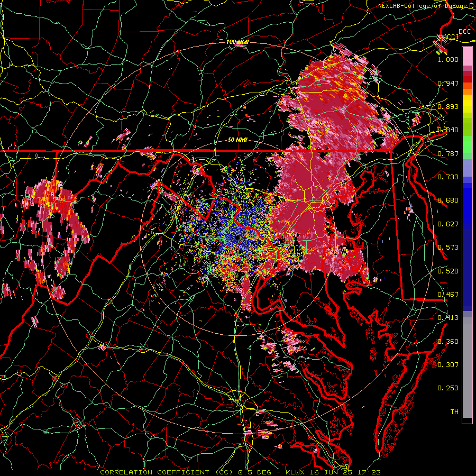Click the 0.360 scale value
476x476 pixels.
tap(448, 342)
